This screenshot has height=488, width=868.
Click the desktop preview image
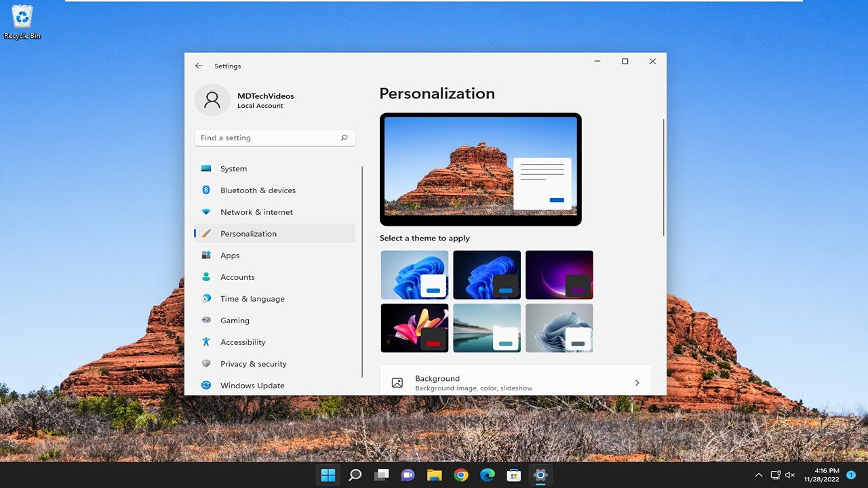pos(481,169)
